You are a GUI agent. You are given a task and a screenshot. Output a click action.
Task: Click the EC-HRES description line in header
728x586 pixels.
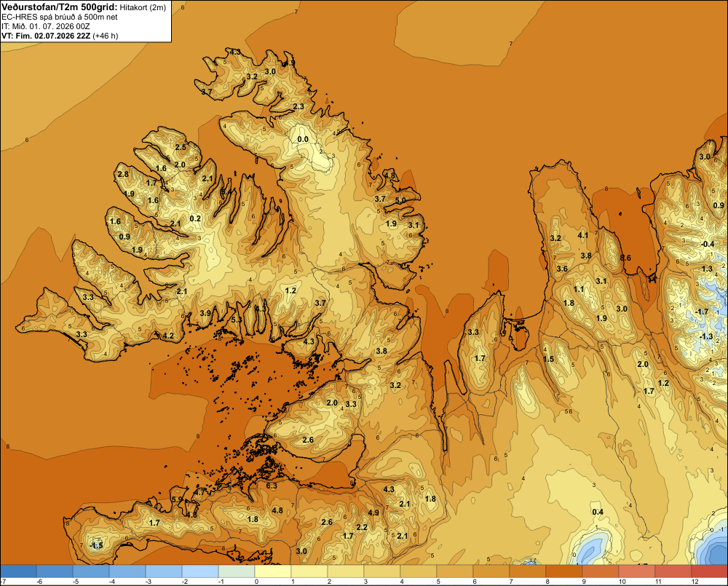60,17
